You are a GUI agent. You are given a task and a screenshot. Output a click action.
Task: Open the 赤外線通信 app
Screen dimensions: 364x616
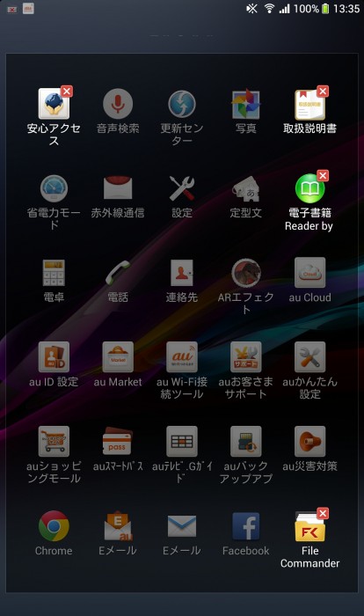(x=118, y=187)
